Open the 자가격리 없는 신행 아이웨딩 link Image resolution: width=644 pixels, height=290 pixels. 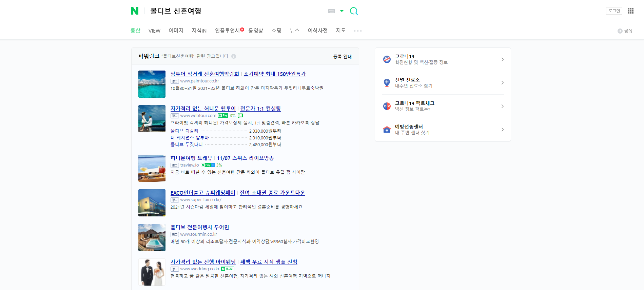[203, 262]
